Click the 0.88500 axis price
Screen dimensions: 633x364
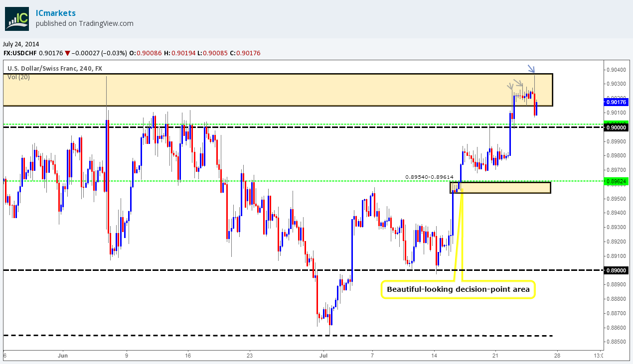(x=617, y=342)
